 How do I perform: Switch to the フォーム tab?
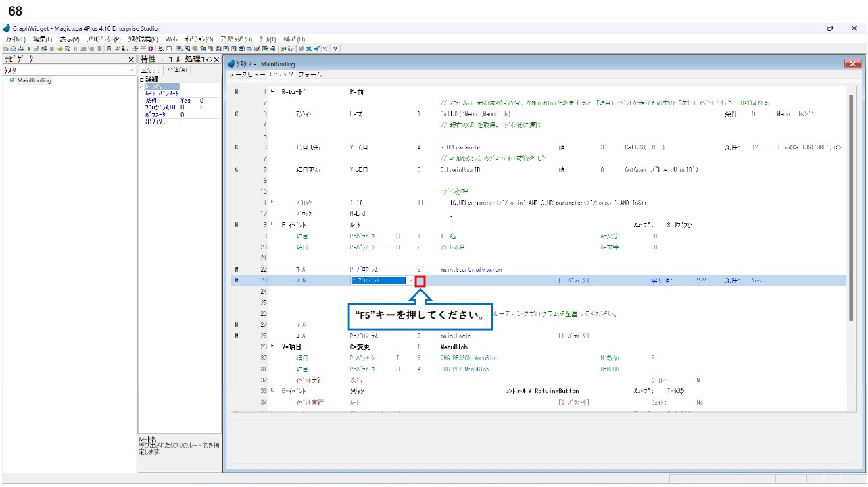coord(310,74)
